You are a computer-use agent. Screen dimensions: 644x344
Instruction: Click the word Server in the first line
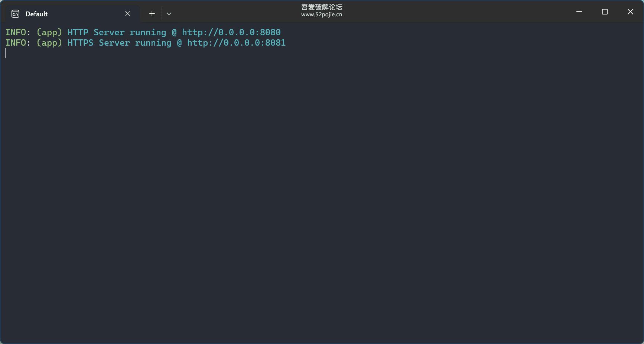[108, 32]
